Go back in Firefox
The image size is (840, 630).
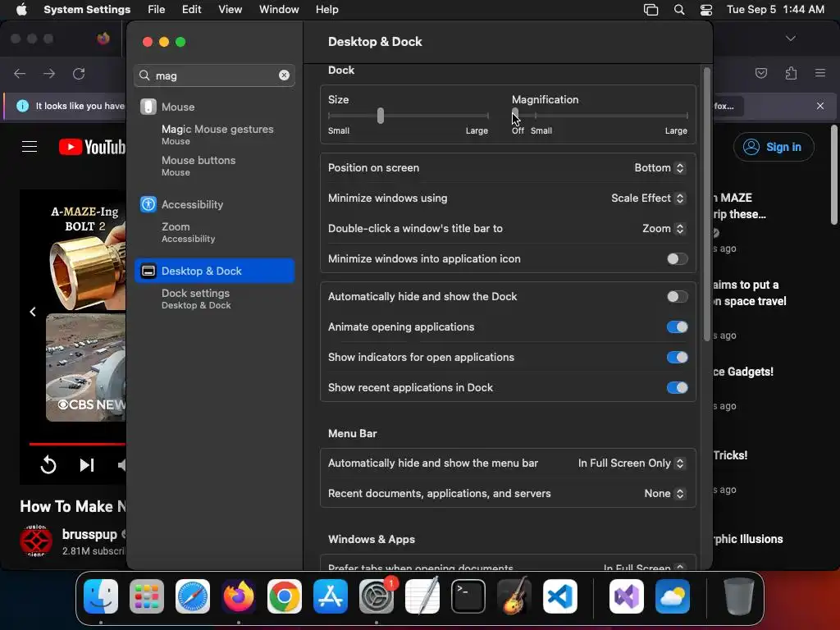tap(20, 74)
